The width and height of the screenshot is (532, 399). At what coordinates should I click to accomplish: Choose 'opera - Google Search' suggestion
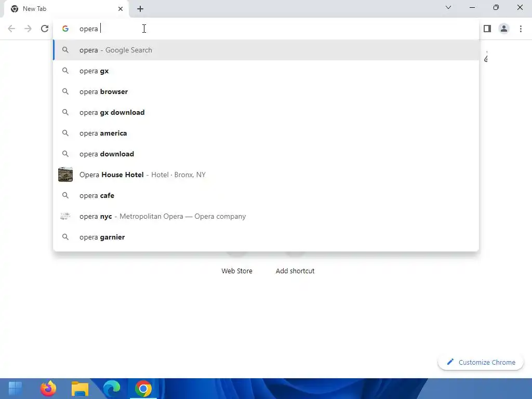pos(266,50)
